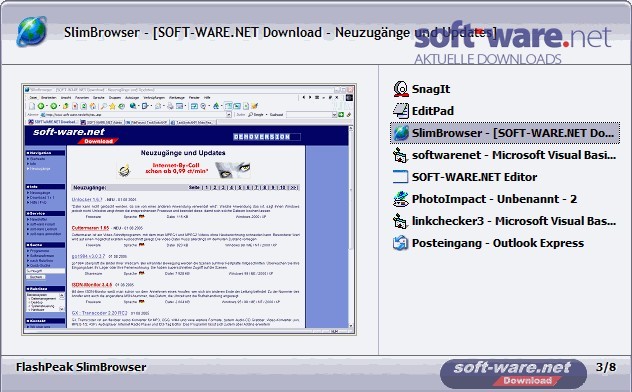Viewport: 632px width, 392px height.
Task: Click the 3/8 window counter
Action: (x=606, y=367)
